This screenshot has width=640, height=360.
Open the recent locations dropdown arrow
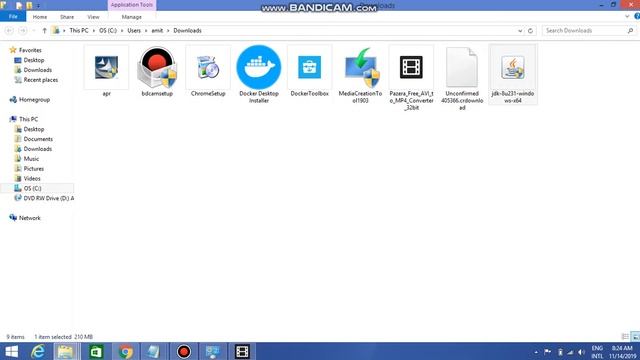tap(34, 31)
